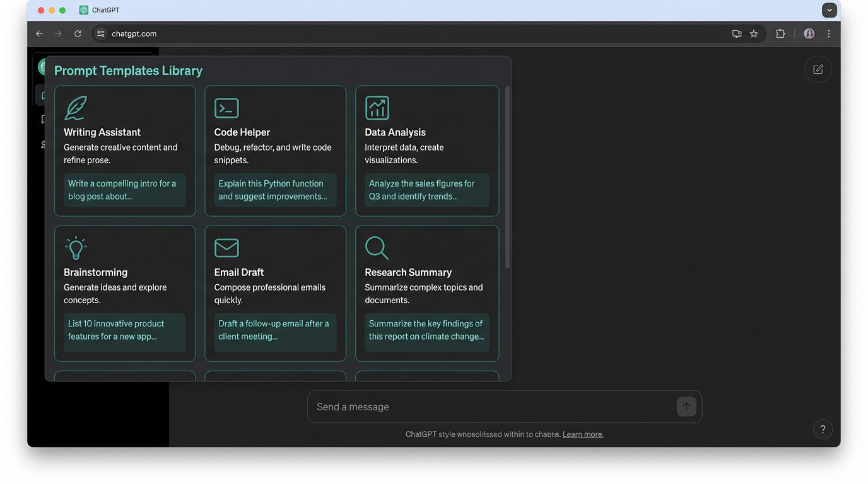Click the Chrome profile avatar

pos(809,33)
